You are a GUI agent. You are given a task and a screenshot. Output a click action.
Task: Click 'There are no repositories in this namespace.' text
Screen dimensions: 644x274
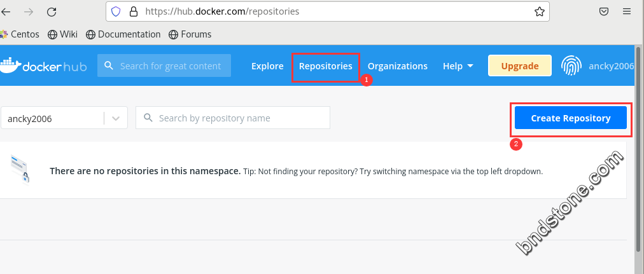point(145,171)
